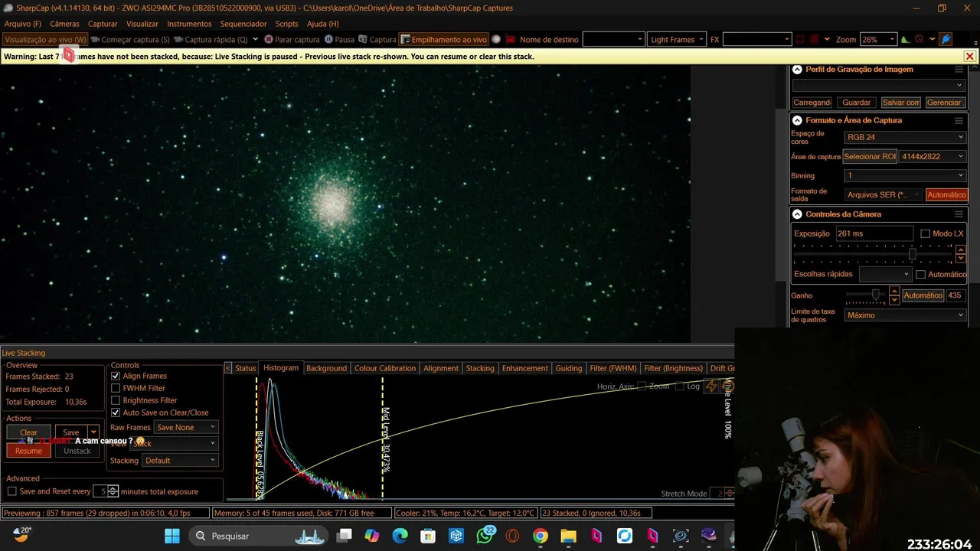
Task: Collapse the Perfil de Gravação de Imagem panel
Action: (797, 69)
